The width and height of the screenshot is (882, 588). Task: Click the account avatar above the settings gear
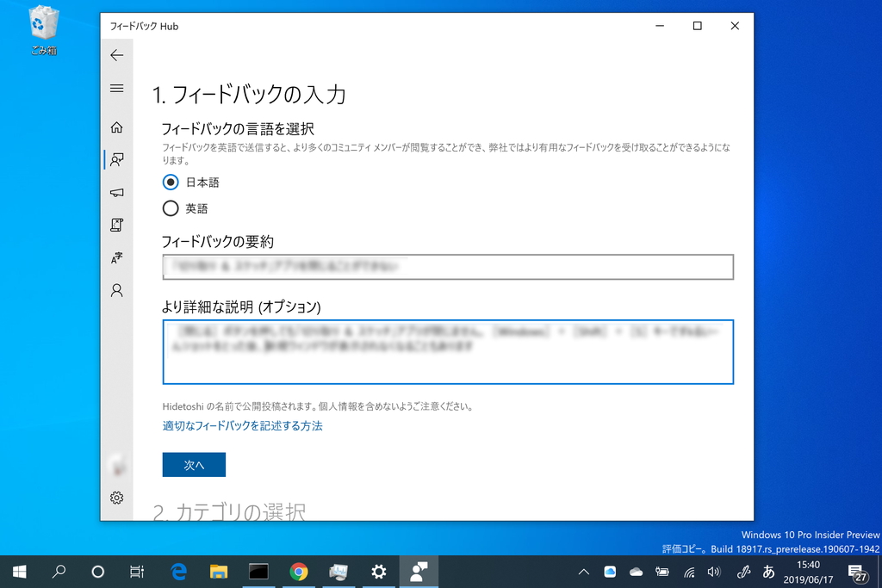(116, 465)
